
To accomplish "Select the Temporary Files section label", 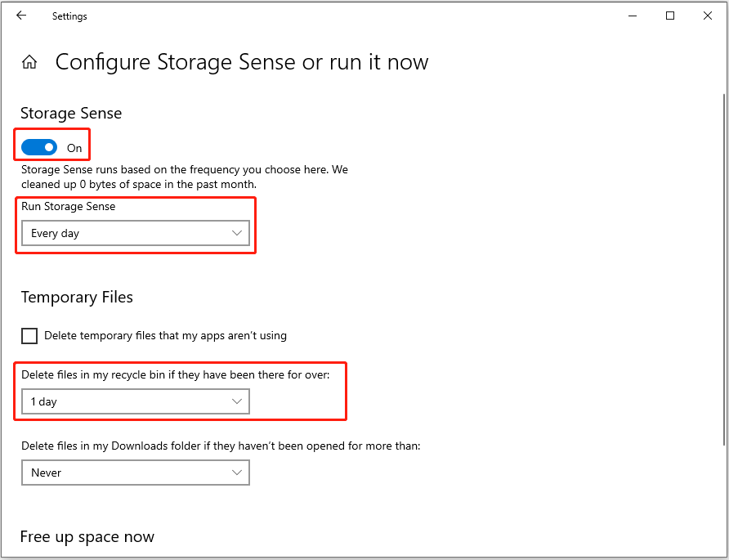I will (77, 297).
